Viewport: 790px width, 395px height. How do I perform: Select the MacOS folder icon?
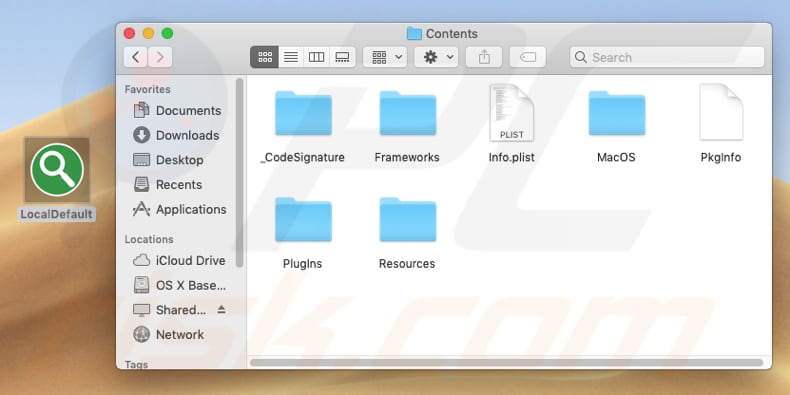[617, 113]
